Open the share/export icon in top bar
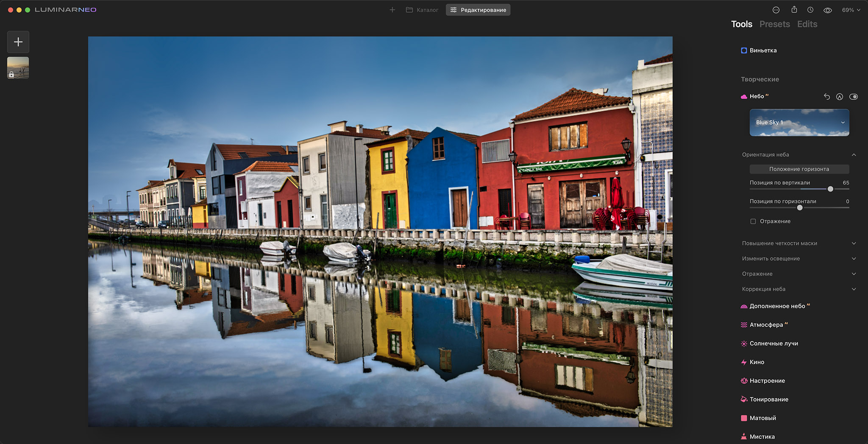The height and width of the screenshot is (444, 868). (x=794, y=9)
